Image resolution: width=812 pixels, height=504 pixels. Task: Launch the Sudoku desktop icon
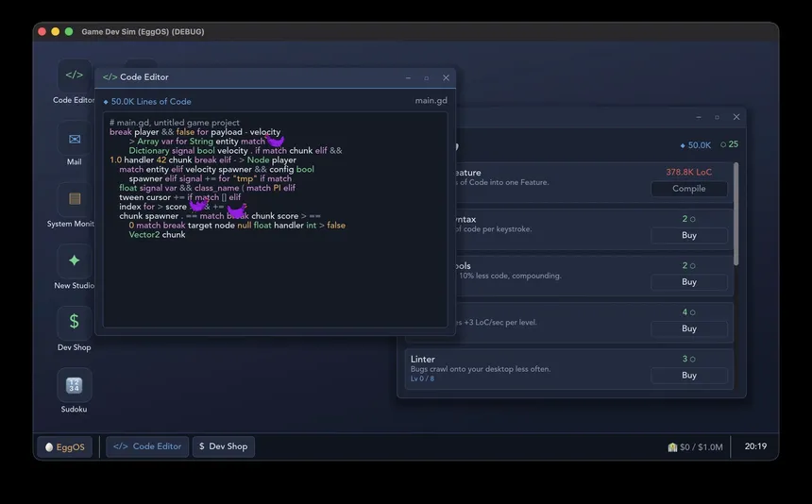pyautogui.click(x=75, y=385)
